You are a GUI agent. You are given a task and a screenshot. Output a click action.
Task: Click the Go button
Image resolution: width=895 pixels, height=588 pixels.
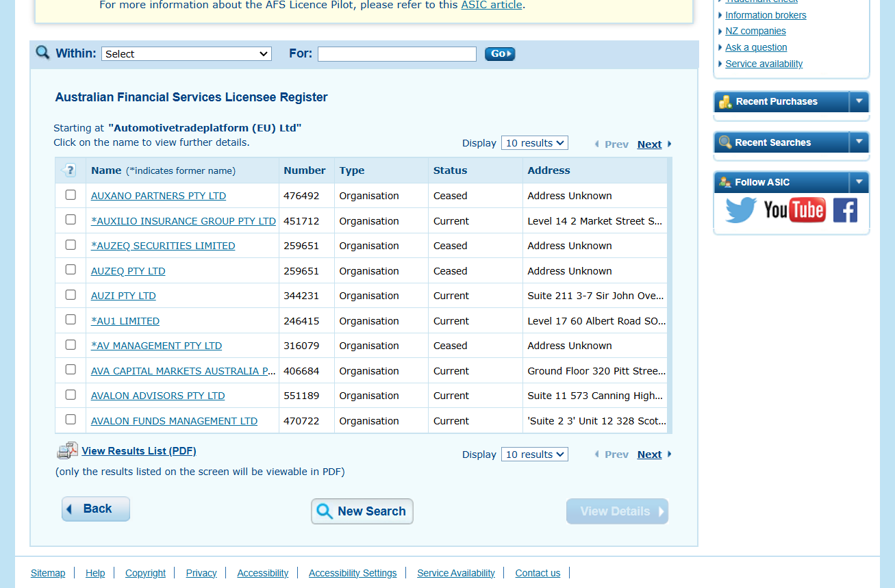click(x=500, y=54)
